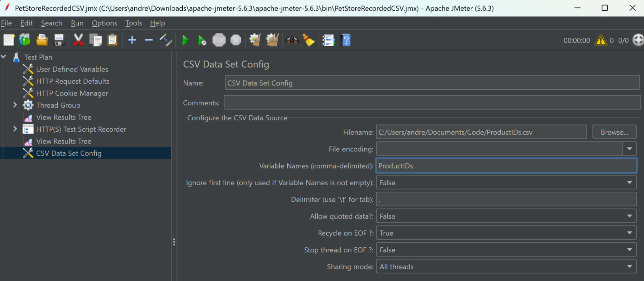The height and width of the screenshot is (281, 644).
Task: Click the Cut scissors icon
Action: click(78, 40)
